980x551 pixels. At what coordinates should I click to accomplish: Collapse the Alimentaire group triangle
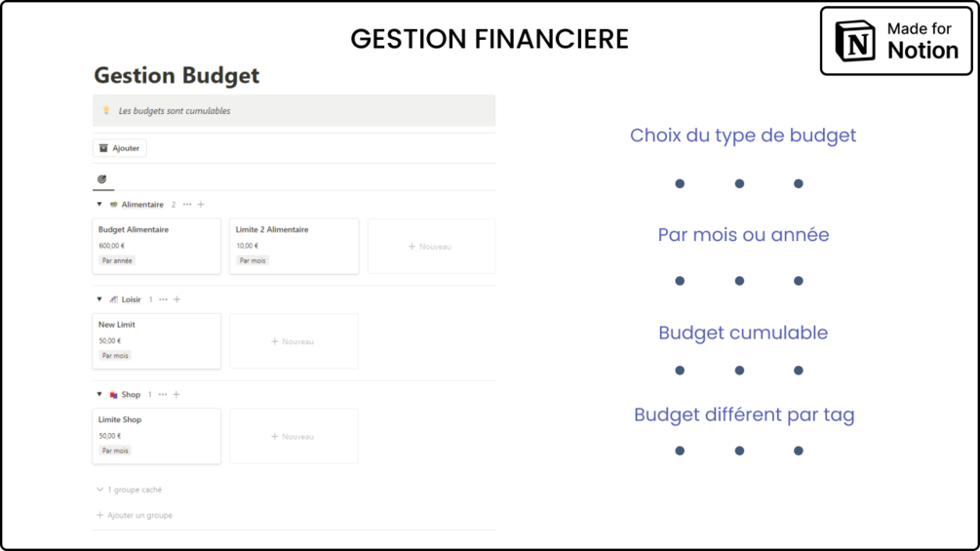(99, 205)
